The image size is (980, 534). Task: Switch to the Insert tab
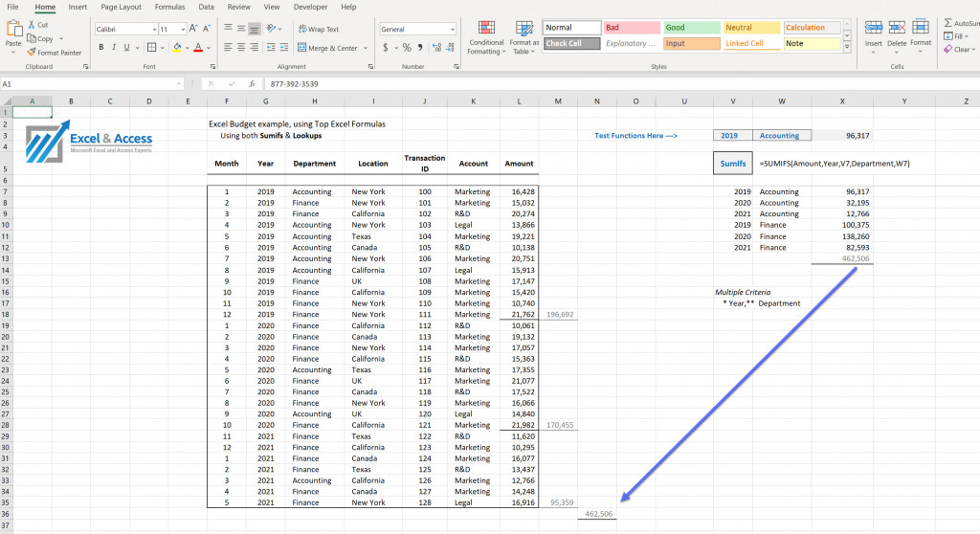tap(78, 7)
